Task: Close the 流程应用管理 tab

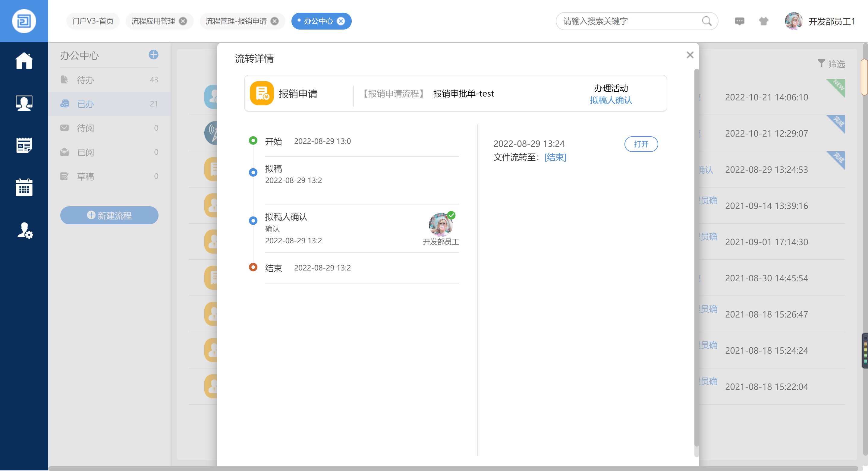Action: [x=183, y=21]
